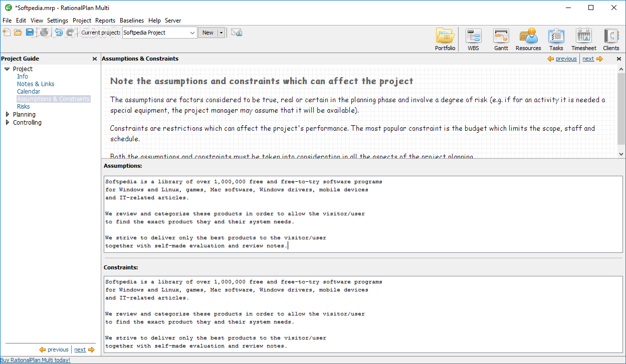Expand the Controlling tree node

click(x=7, y=122)
